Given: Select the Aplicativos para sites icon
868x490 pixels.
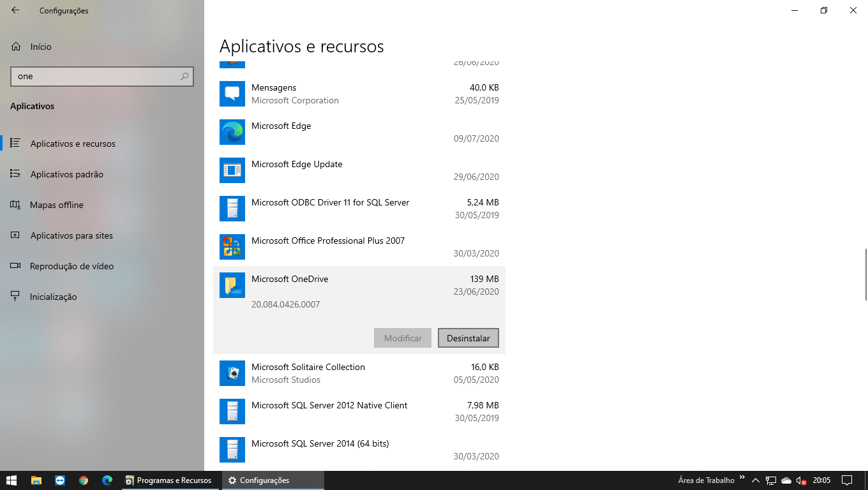Looking at the screenshot, I should (15, 235).
